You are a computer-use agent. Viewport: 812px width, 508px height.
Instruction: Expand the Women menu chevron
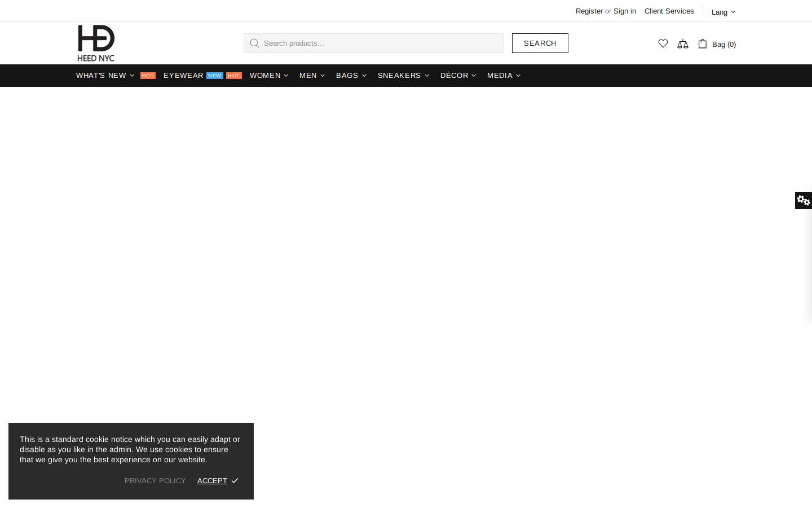[286, 76]
